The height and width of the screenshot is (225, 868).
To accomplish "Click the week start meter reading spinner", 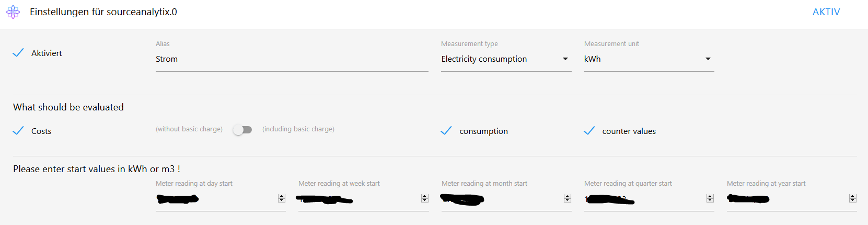I will [424, 198].
